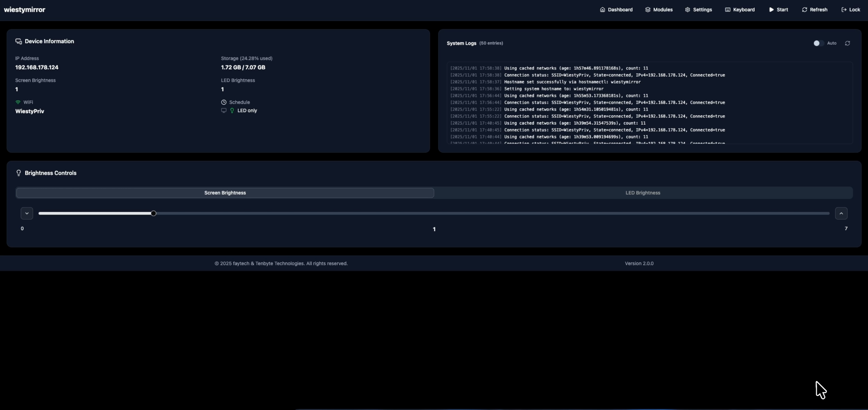
Task: Expand the clock icon next to Schedule
Action: (x=224, y=102)
